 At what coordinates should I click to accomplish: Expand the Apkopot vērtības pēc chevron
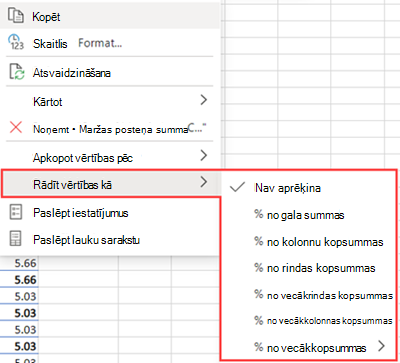pyautogui.click(x=204, y=155)
